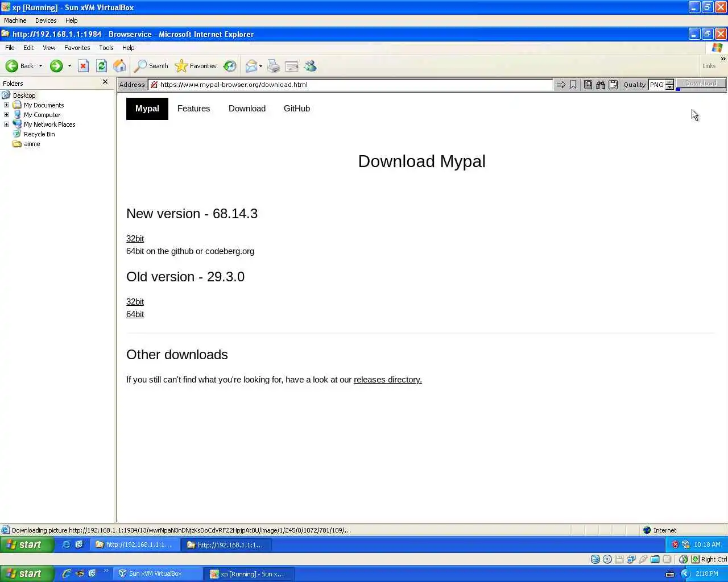Open the Features page link
This screenshot has width=728, height=582.
193,109
